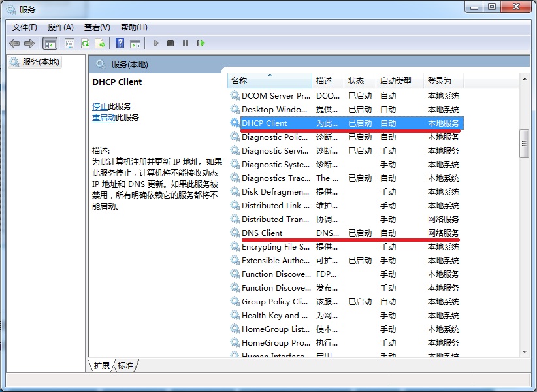Click the Forward arrow toolbar icon
The image size is (537, 392).
tap(29, 43)
